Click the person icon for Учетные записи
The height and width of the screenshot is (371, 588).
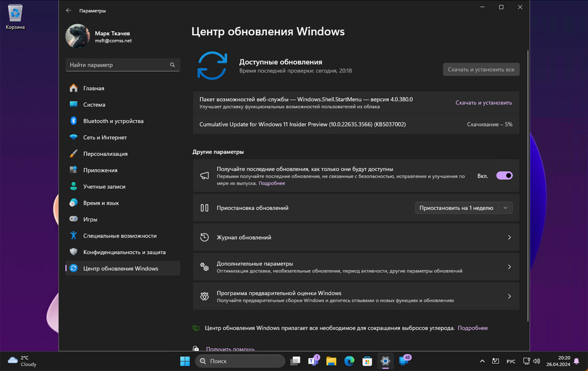(73, 186)
